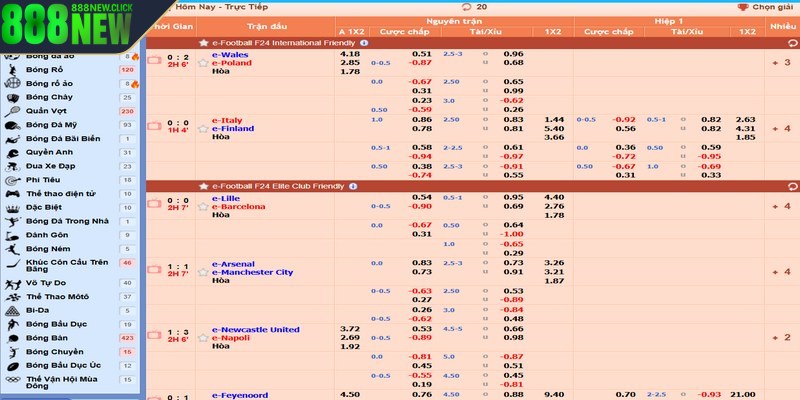Click the football helmet icon beside Bóng Đá Mỹ
Image resolution: width=800 pixels, height=400 pixels.
[12, 125]
